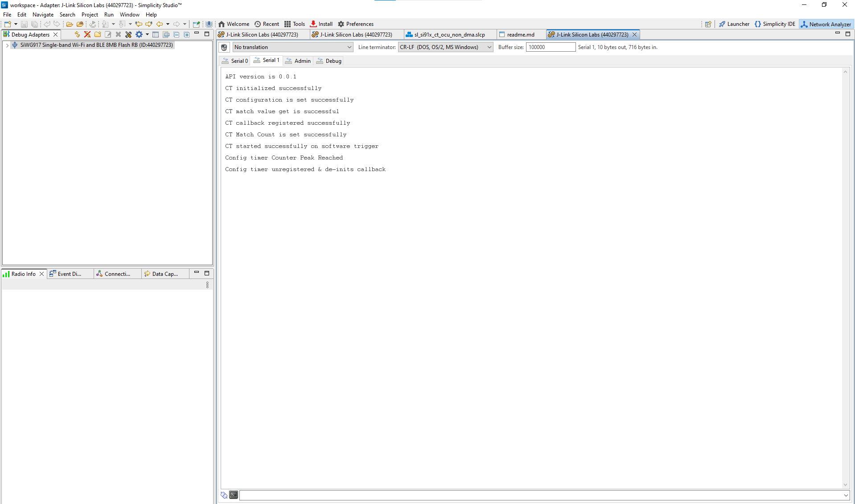855x504 pixels.
Task: Open the readme.md editor tab
Action: point(520,35)
